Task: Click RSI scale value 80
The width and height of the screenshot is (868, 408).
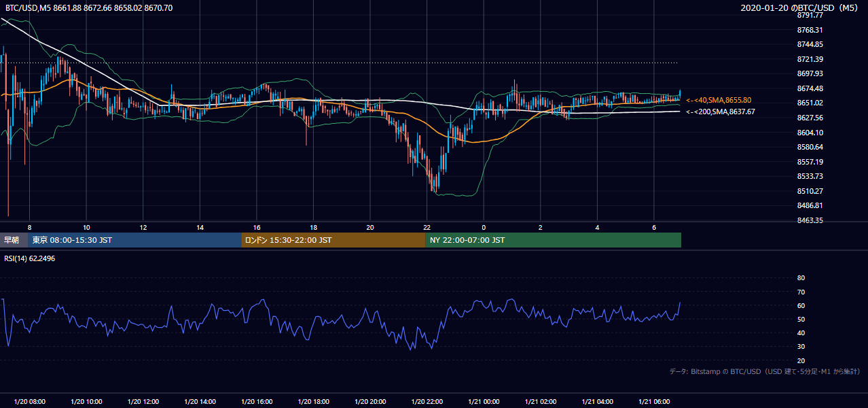Action: pyautogui.click(x=801, y=278)
